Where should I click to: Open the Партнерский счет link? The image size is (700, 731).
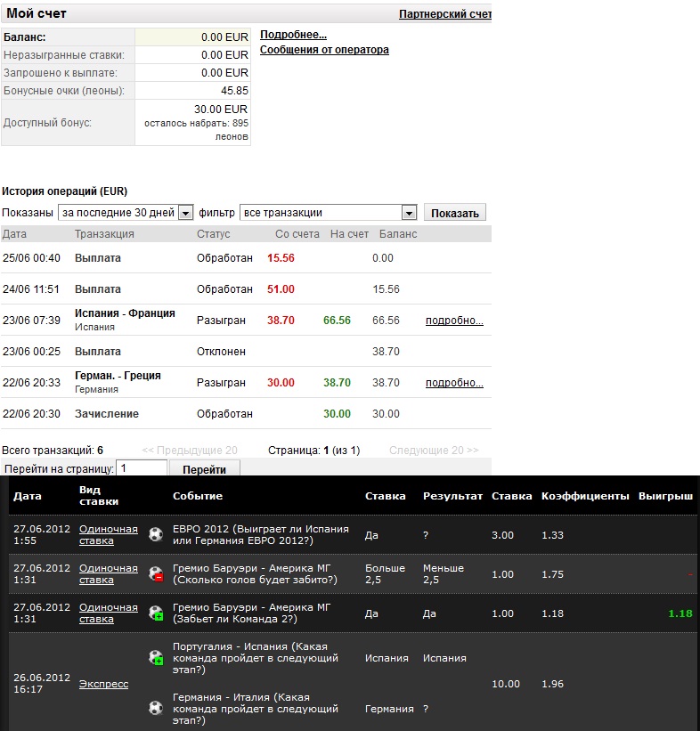[x=445, y=14]
